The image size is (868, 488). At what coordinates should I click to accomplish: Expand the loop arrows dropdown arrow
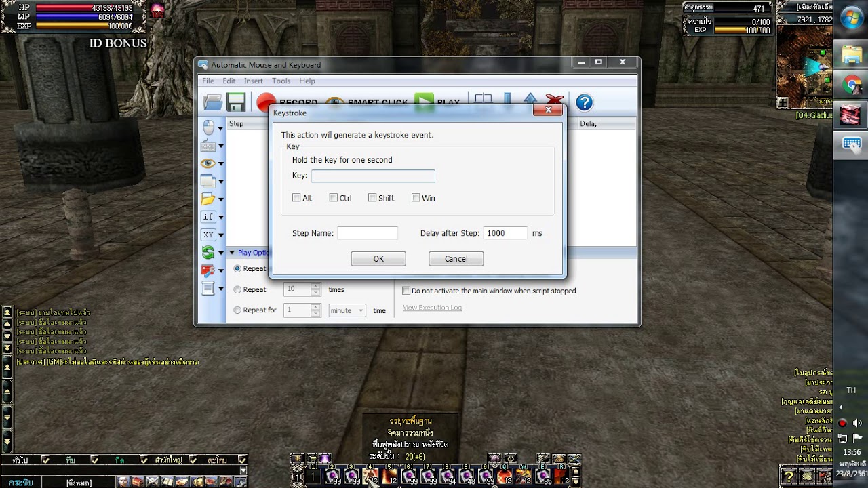[x=220, y=253]
